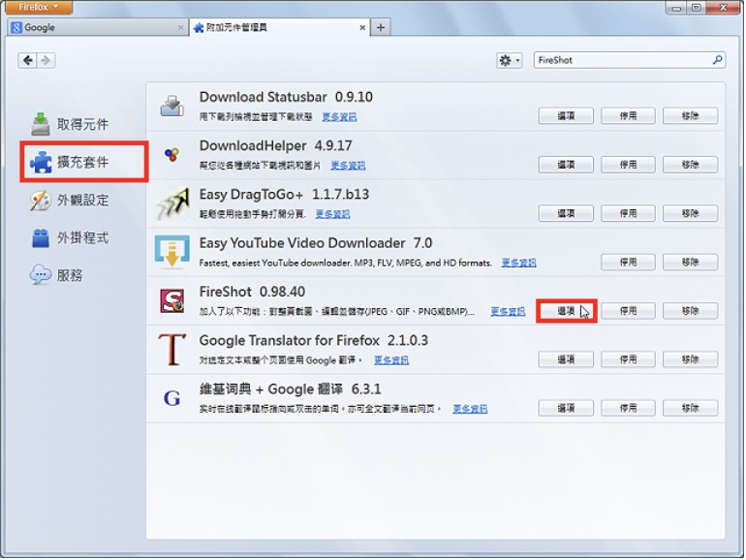Select the Download Statusbar 0.9.10 title
Viewport: 746px width, 560px height.
[286, 97]
